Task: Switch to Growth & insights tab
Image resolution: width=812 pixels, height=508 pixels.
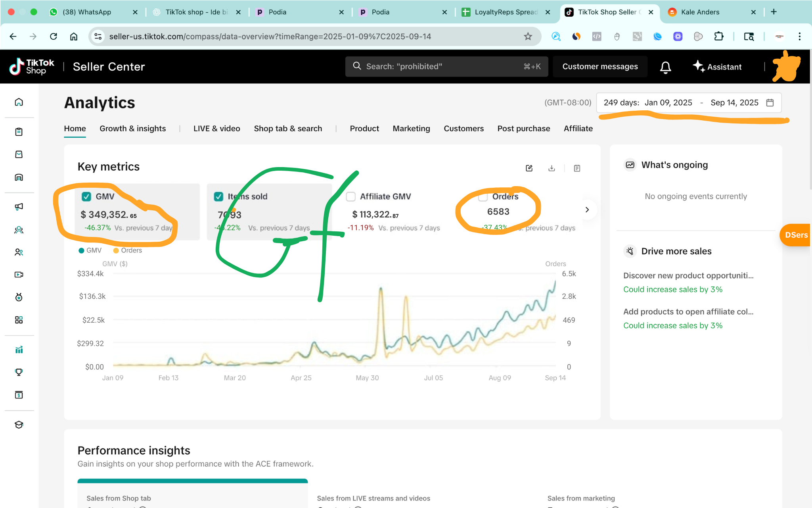Action: tap(132, 129)
